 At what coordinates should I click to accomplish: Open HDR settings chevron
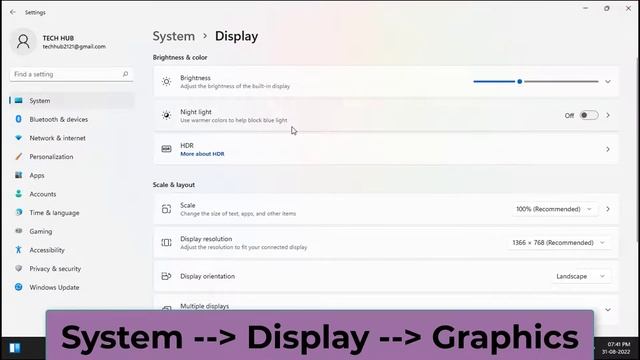click(x=608, y=149)
